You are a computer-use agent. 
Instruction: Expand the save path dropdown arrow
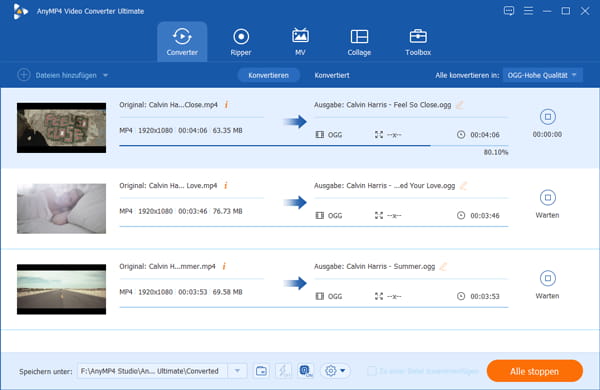click(237, 371)
